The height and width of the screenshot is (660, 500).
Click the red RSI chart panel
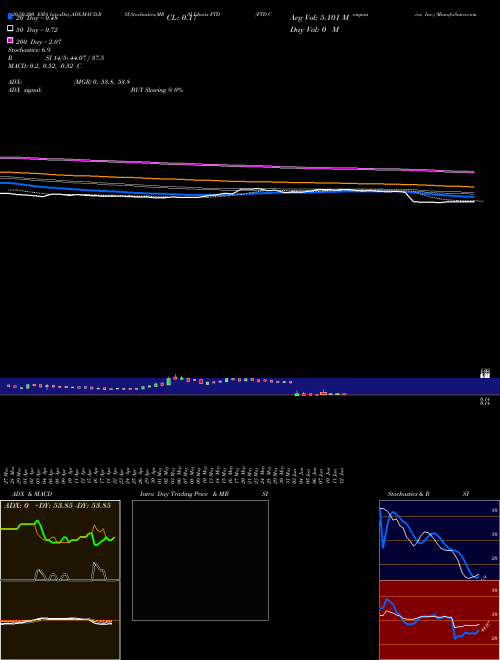pos(439,620)
